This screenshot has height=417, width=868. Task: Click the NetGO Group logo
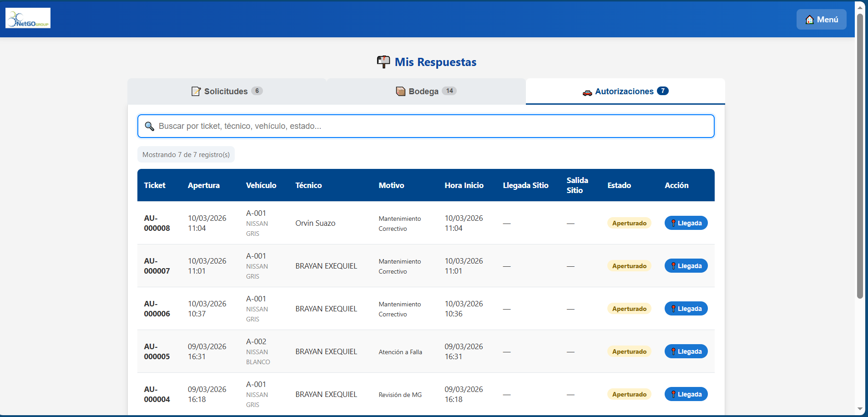click(x=28, y=18)
